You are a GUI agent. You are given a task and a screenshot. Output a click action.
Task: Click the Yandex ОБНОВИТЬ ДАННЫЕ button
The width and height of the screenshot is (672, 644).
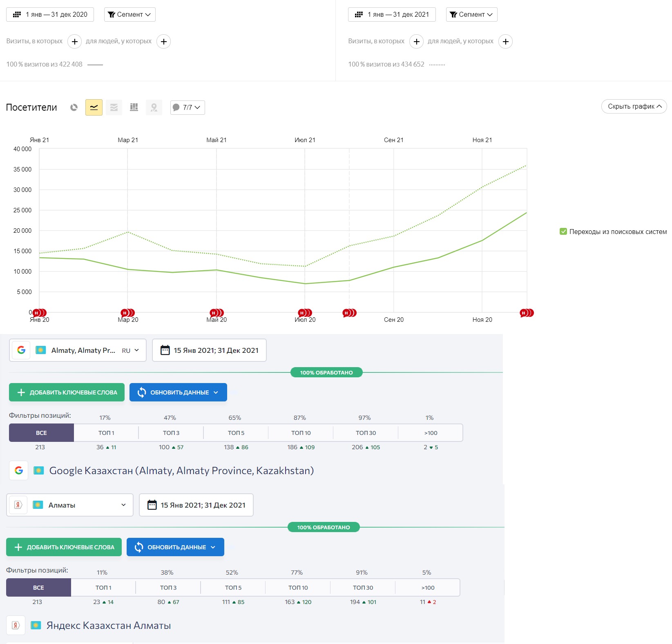175,547
